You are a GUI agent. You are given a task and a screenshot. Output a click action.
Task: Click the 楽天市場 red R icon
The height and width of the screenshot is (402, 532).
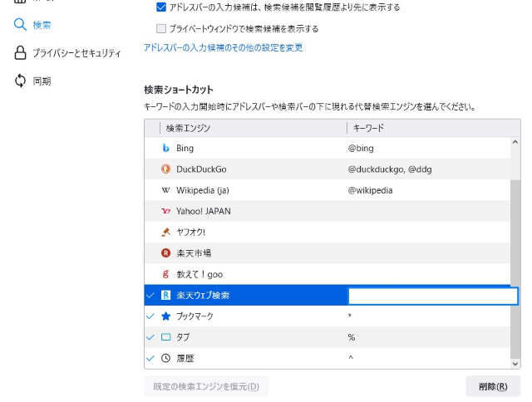(x=165, y=253)
